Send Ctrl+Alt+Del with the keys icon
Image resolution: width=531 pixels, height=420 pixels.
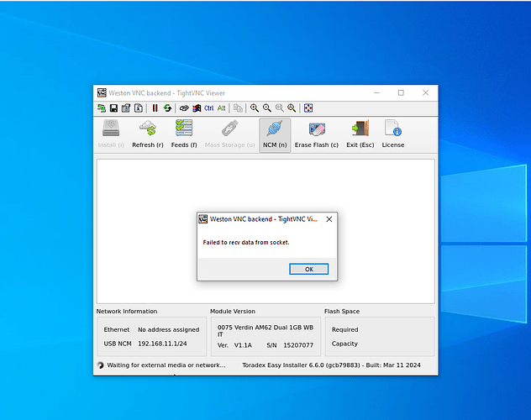pos(184,108)
